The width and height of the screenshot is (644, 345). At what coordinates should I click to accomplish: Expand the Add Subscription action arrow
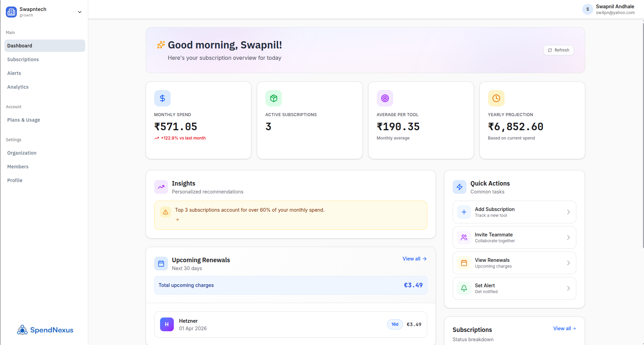point(568,212)
